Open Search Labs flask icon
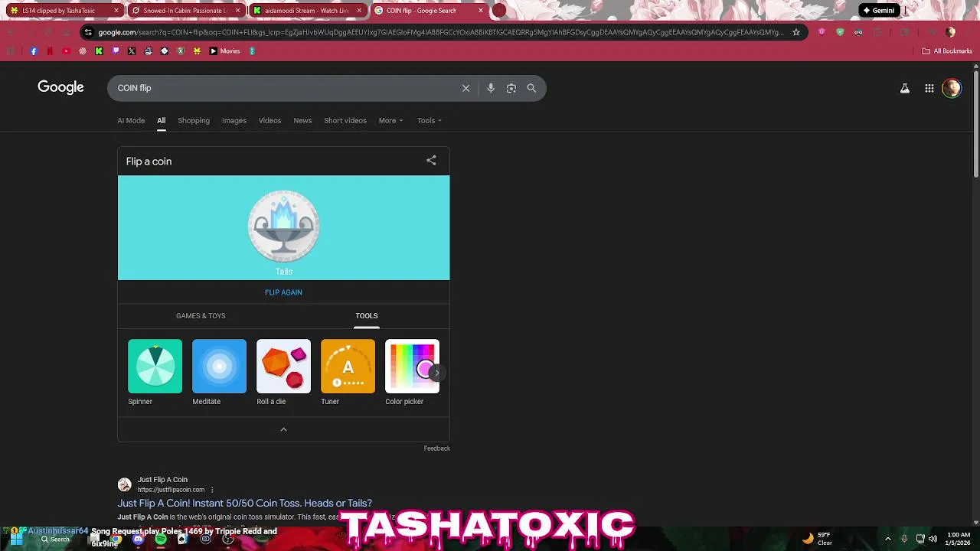Screen dimensions: 980x551 (905, 88)
